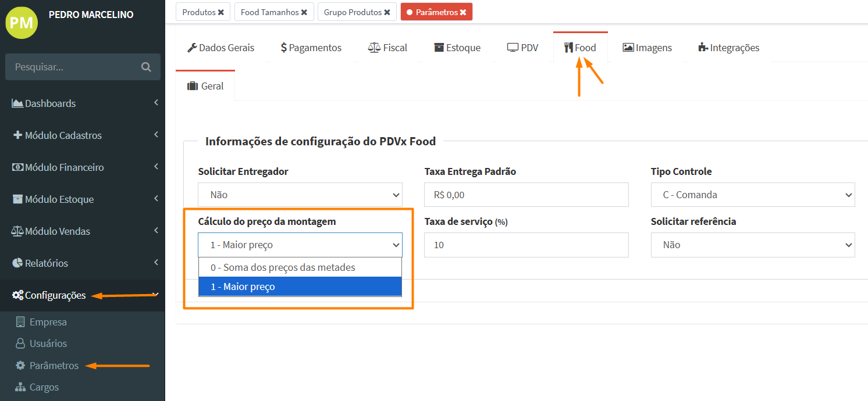Open the Solicitar Entregador dropdown
Screen dimensions: 868x401
point(300,195)
